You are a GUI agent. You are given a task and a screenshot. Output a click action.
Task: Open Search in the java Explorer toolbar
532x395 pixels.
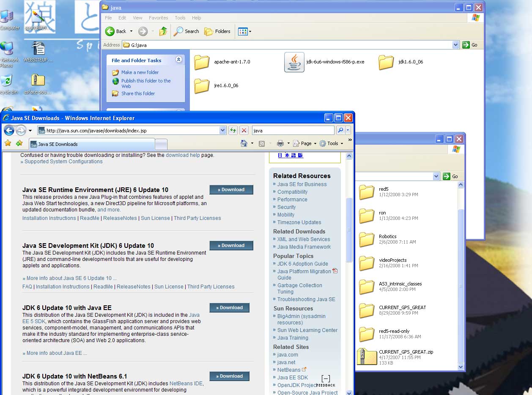[x=186, y=31]
